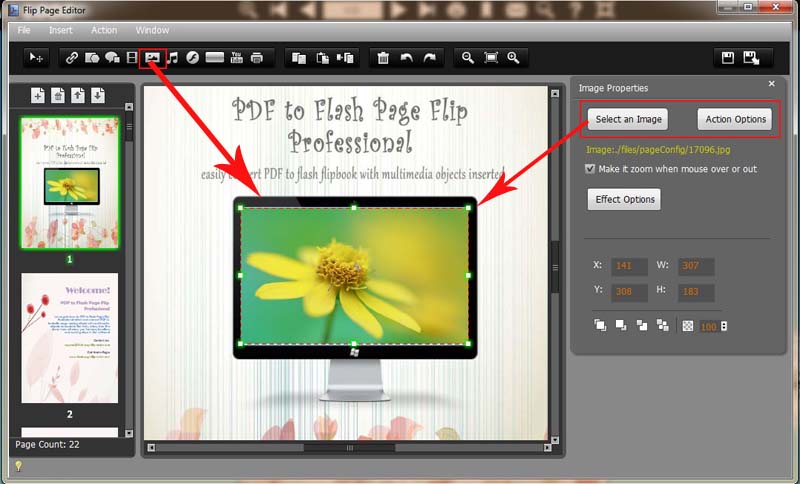Click the save and exit icon
Image resolution: width=800 pixels, height=484 pixels.
tap(752, 58)
